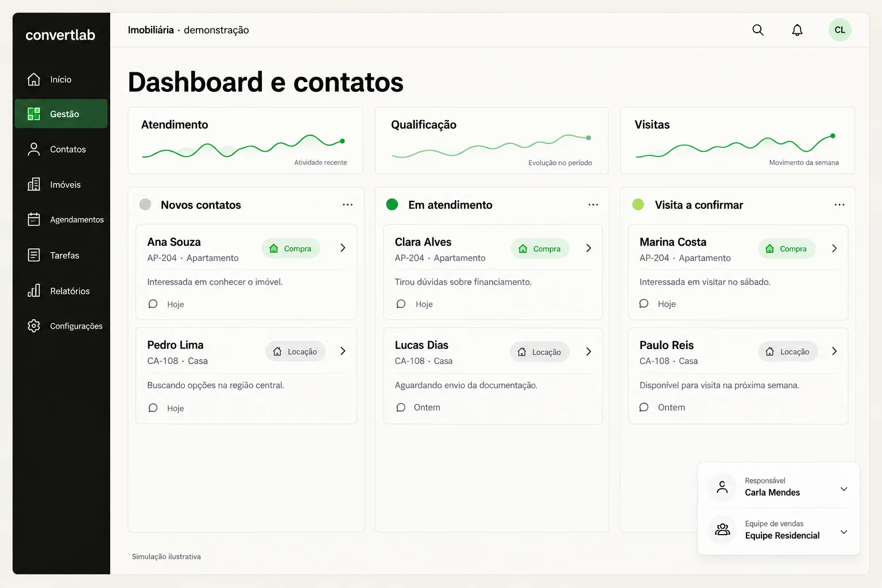Expand the Responsável Carla Mendes dropdown
This screenshot has width=882, height=588.
[x=844, y=489]
